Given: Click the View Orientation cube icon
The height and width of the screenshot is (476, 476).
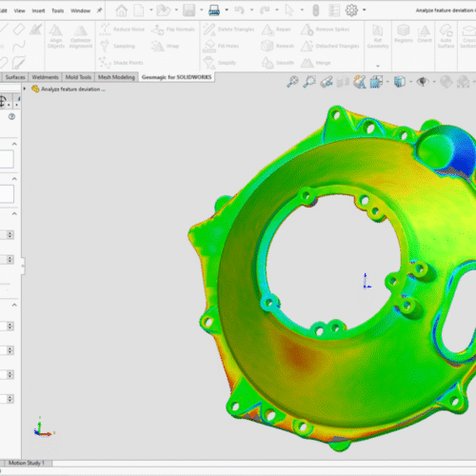Looking at the screenshot, I should click(x=376, y=82).
